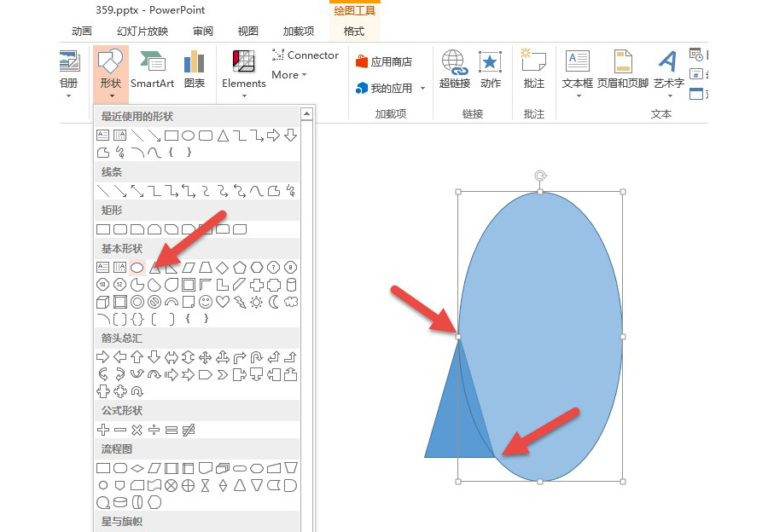The width and height of the screenshot is (768, 532).
Task: Pick left arrow in 箭头总汇 section
Action: [x=120, y=357]
